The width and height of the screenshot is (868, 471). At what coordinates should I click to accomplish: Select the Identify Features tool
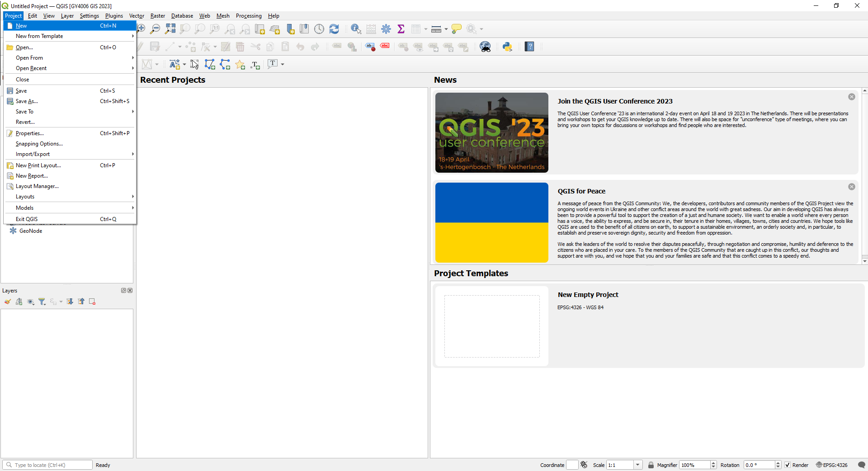(355, 28)
